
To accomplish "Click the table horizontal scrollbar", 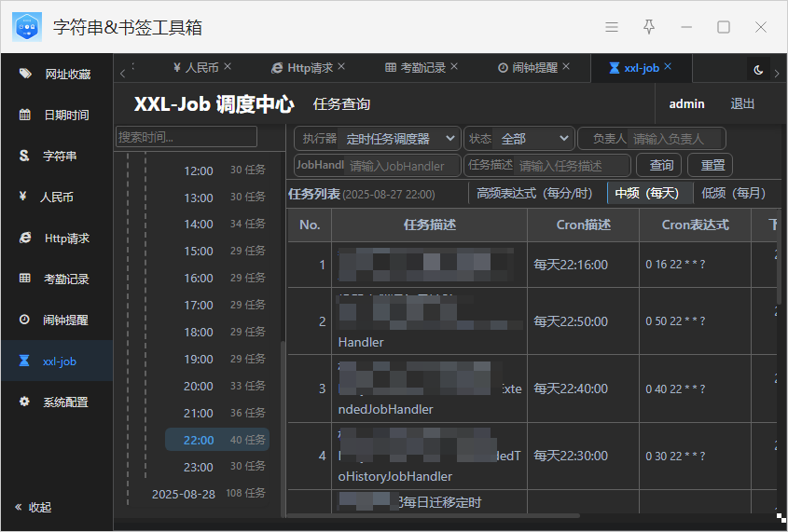I will (434, 515).
